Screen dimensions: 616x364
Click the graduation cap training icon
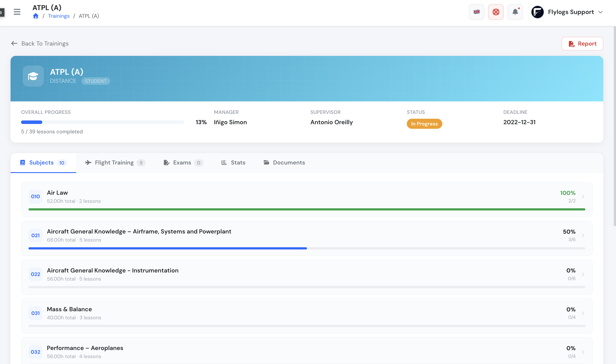pos(33,76)
